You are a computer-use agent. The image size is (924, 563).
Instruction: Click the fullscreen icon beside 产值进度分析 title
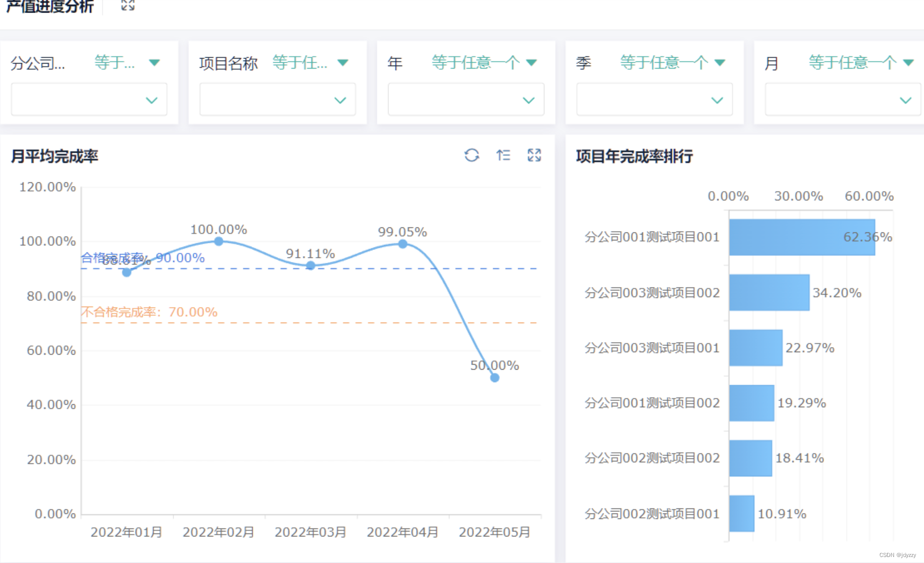128,6
